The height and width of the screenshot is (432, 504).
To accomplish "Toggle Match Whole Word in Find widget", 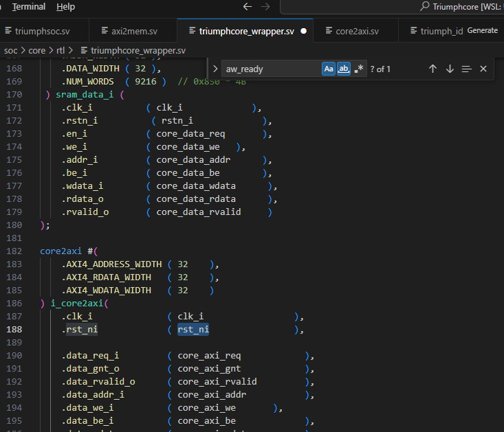I will 344,69.
